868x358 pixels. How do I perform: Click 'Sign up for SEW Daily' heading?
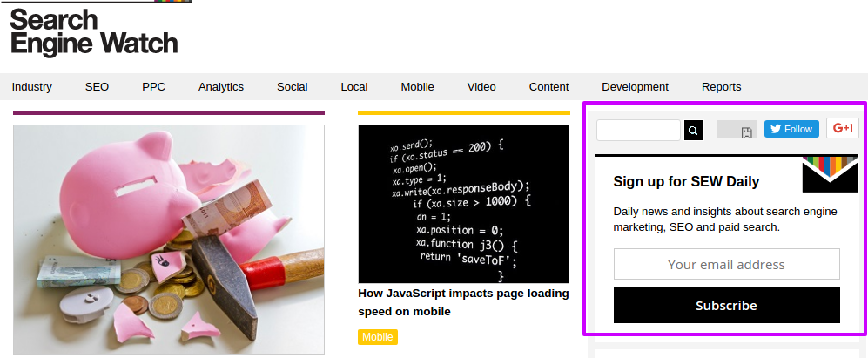[x=686, y=181]
